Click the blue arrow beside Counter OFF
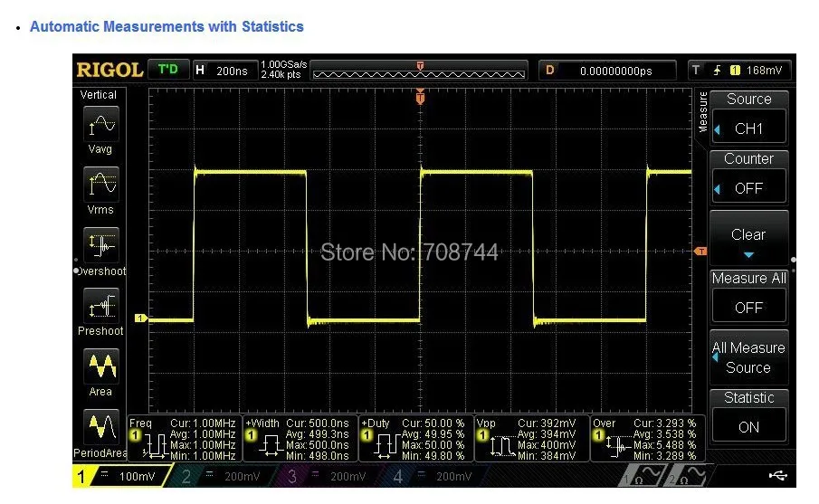This screenshot has height=504, width=819. click(x=717, y=189)
